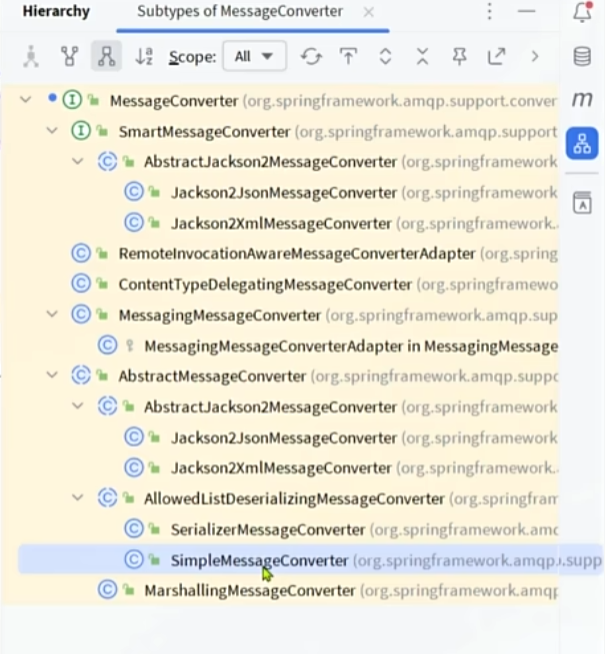Collapse second AbstractJackson2MessageConverter under AbstractMessageConverter
Screen dimensions: 605x654
point(78,405)
